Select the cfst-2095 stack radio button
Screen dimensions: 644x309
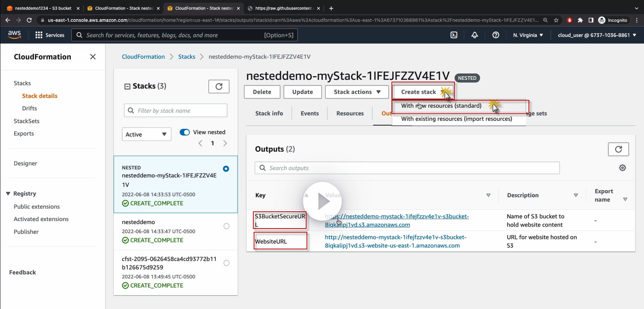(x=226, y=263)
